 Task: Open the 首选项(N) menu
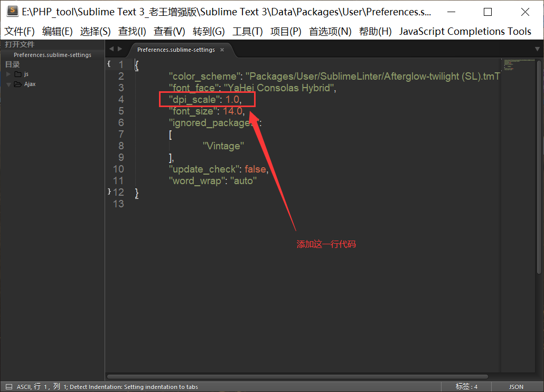(x=330, y=32)
